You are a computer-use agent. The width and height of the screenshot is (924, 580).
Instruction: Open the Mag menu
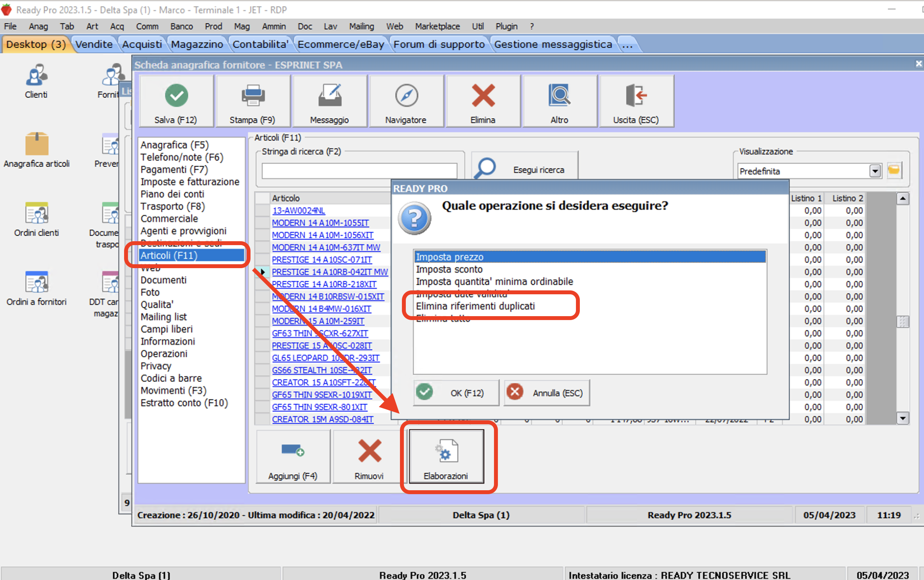coord(242,26)
